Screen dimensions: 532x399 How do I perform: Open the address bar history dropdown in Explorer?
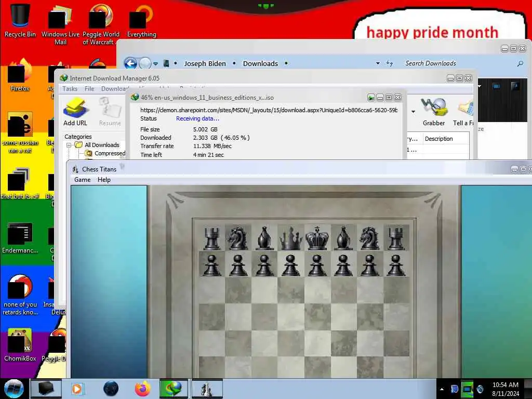point(378,63)
